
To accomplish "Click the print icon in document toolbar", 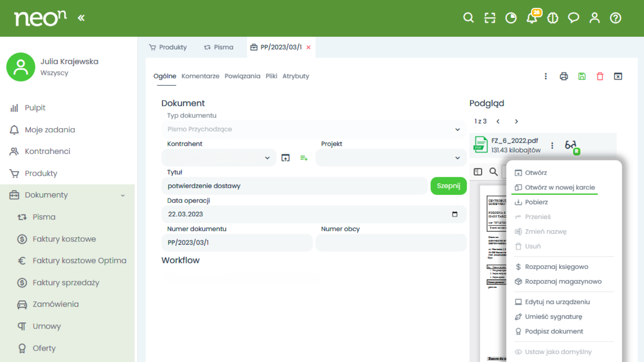I will click(x=564, y=76).
